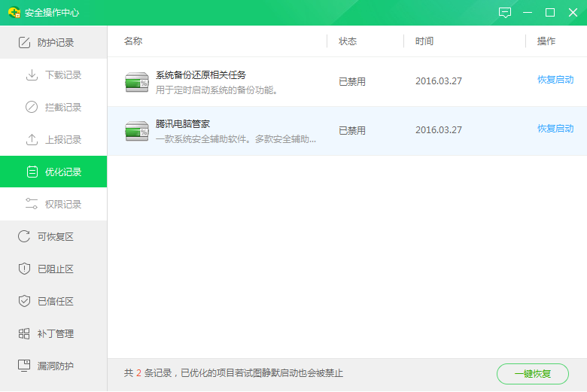The width and height of the screenshot is (587, 392).
Task: Click the 权限记录 sliders icon
Action: [x=32, y=204]
